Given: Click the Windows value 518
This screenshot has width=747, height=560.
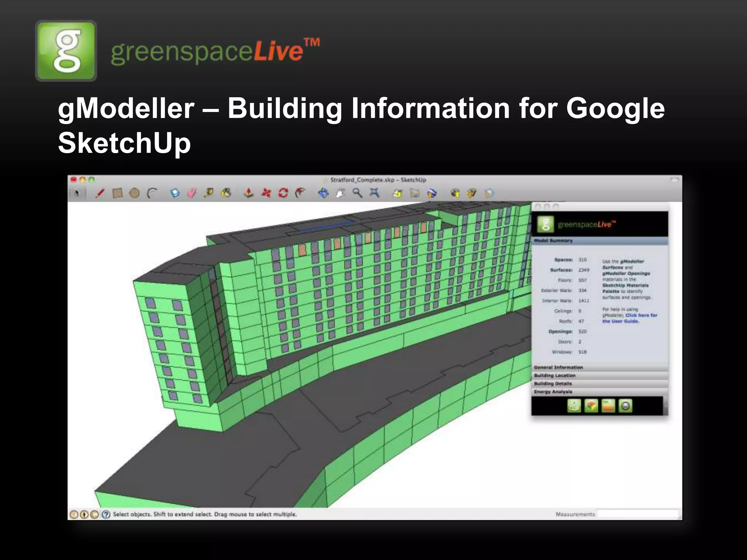Looking at the screenshot, I should [582, 352].
